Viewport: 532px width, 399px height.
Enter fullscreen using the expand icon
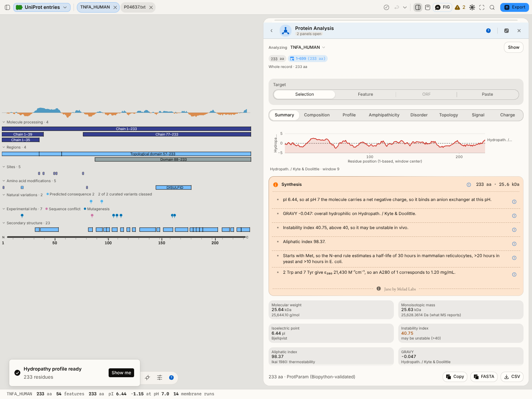pos(482,7)
